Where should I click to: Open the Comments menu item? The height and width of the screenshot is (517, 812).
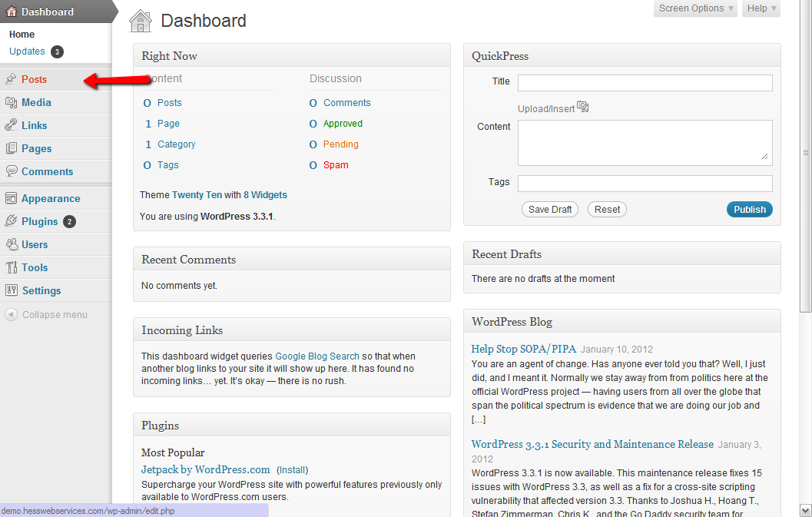[47, 171]
